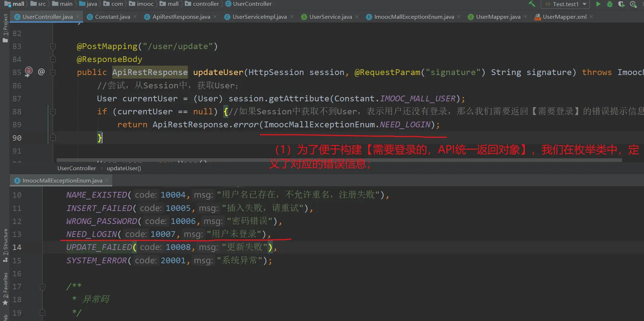Toggle the Structure tool window
Image resolution: width=644 pixels, height=321 pixels.
(x=5, y=245)
